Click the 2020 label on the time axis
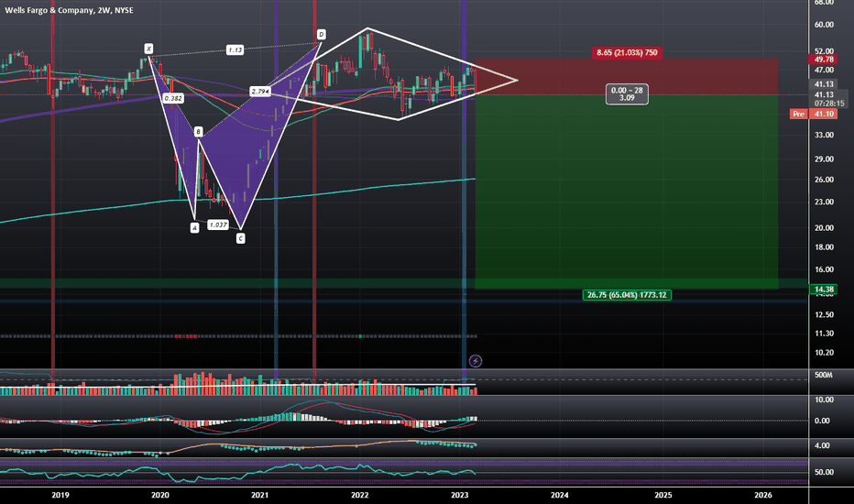Image resolution: width=854 pixels, height=504 pixels. (159, 495)
